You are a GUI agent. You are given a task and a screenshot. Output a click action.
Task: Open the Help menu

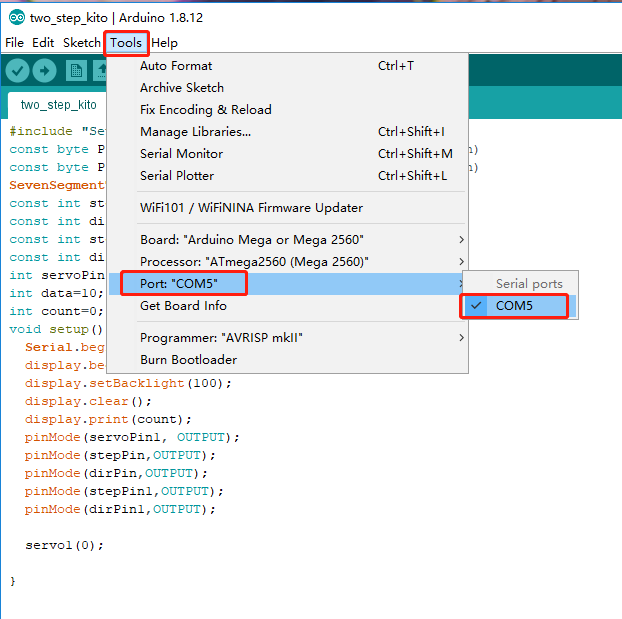165,43
